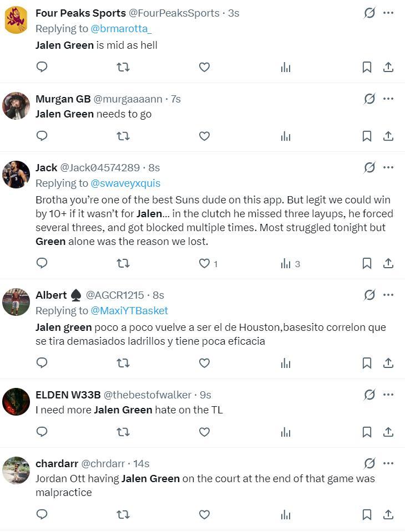Share ELDEN W33B's tweet
This screenshot has height=532, width=405.
(388, 432)
